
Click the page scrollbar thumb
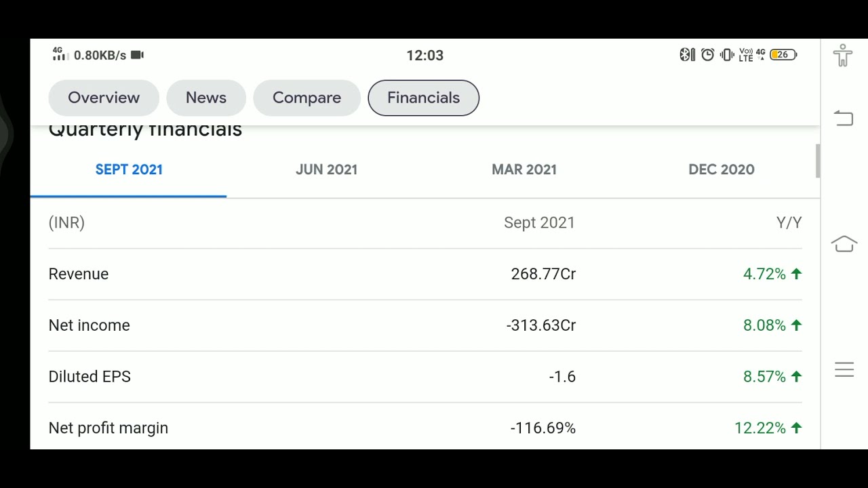tap(818, 161)
